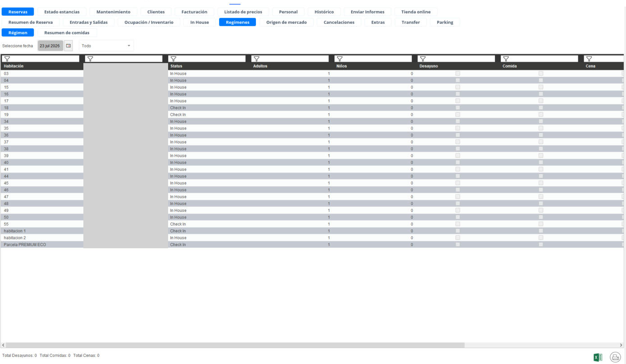The image size is (626, 364).
Task: Select the In House subtab
Action: 200,22
